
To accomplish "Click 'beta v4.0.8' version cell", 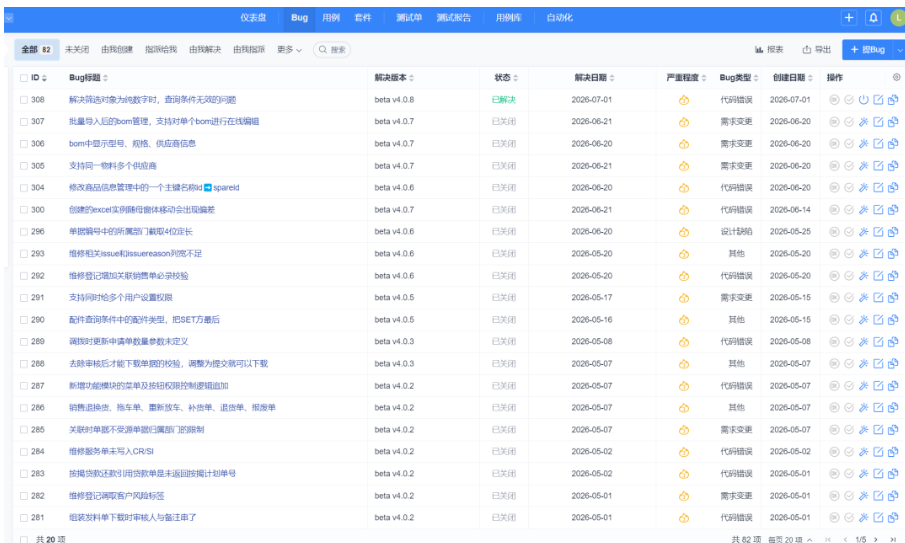I will tap(394, 100).
